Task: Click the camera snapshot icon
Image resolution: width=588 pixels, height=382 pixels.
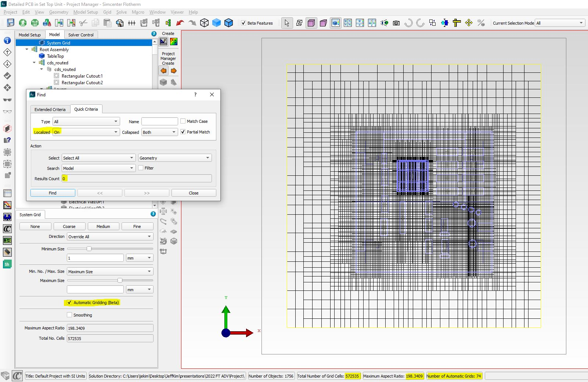Action: click(x=396, y=23)
